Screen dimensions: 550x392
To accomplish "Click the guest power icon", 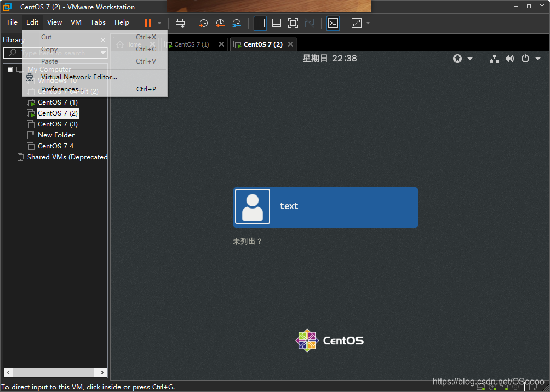I will point(525,59).
